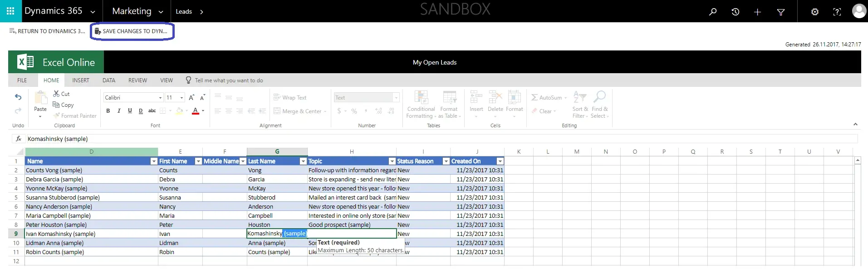The height and width of the screenshot is (275, 868).
Task: Click the AutoSum sigma button
Action: click(549, 97)
